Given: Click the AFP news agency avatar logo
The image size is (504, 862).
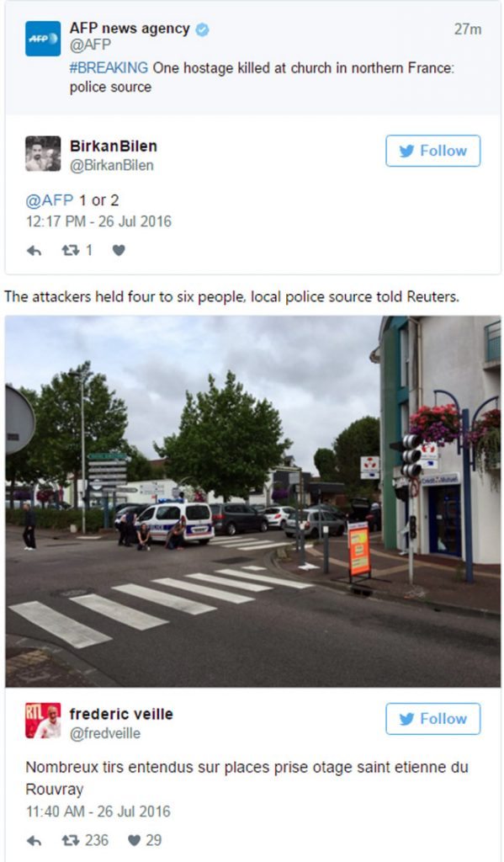Looking at the screenshot, I should coord(43,39).
